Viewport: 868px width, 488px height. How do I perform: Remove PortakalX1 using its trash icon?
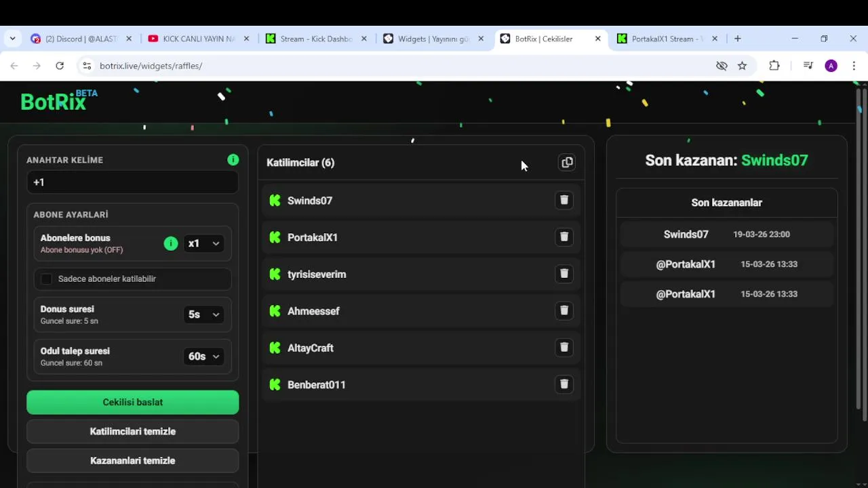[564, 237]
